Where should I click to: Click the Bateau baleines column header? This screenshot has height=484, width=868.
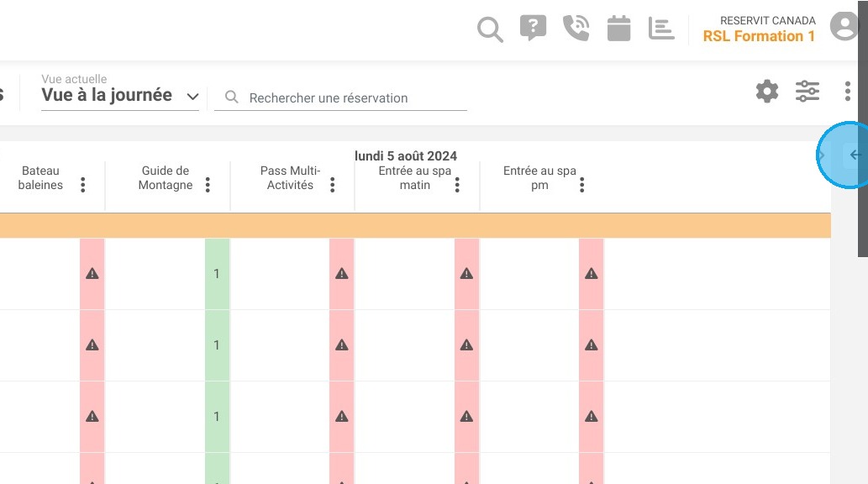tap(40, 178)
